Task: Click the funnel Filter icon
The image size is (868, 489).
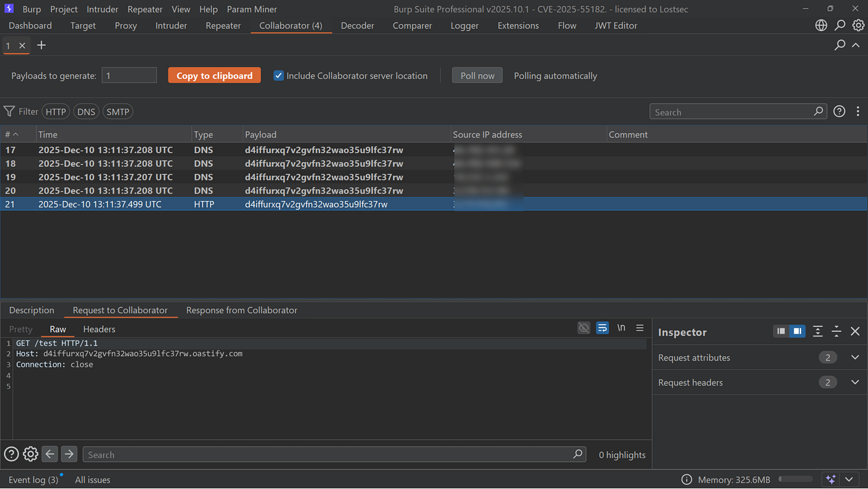Action: point(9,112)
